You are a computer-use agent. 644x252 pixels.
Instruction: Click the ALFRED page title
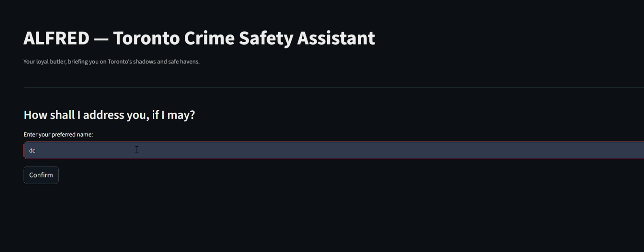(199, 38)
